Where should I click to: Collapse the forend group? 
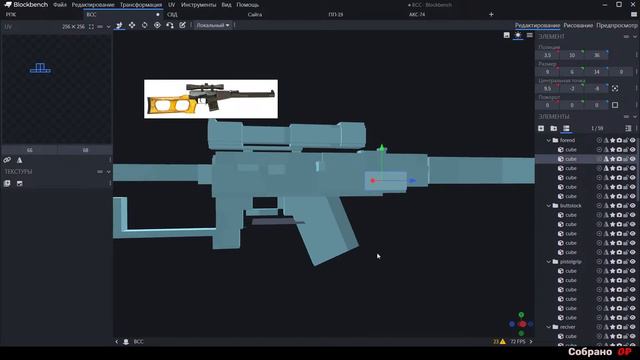tap(549, 140)
